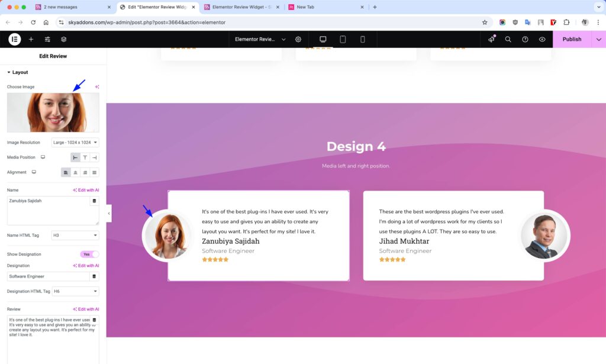The height and width of the screenshot is (364, 606).
Task: Open the document title dropdown Elementor Revie...
Action: click(x=260, y=39)
